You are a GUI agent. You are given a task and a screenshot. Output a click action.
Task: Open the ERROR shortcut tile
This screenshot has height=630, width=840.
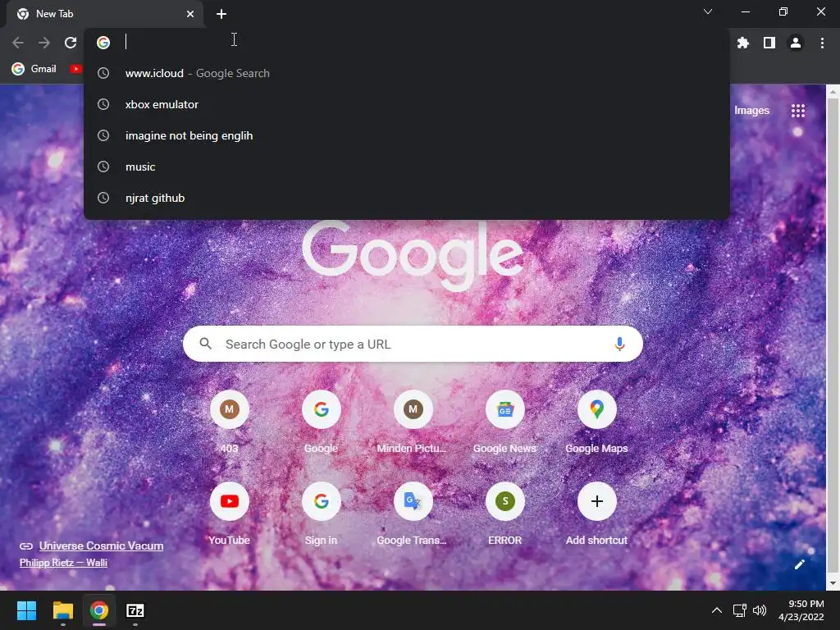[x=504, y=514]
